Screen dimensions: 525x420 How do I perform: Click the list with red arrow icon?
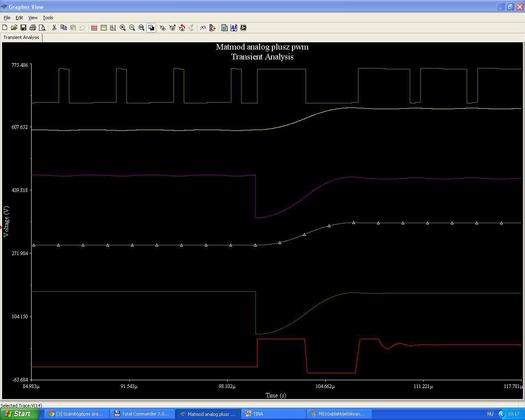coord(212,27)
